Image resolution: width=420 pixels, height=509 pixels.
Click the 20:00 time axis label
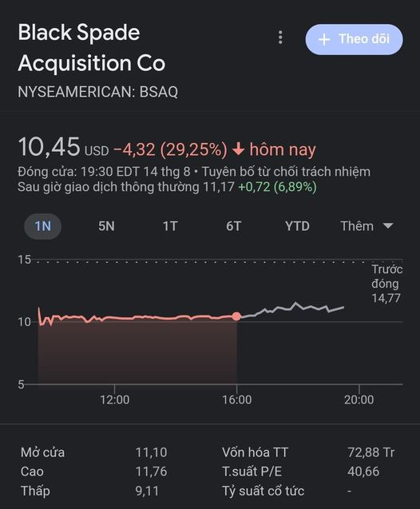pos(359,400)
